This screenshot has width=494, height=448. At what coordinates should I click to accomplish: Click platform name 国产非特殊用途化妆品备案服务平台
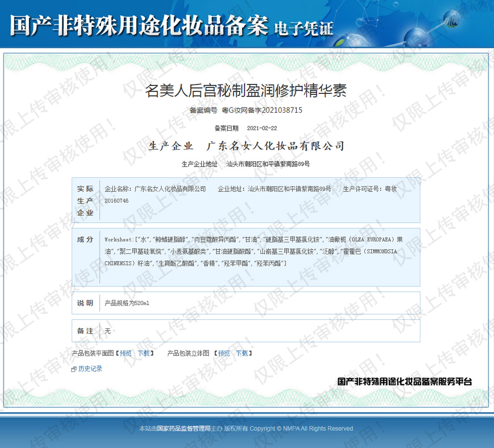click(x=404, y=382)
